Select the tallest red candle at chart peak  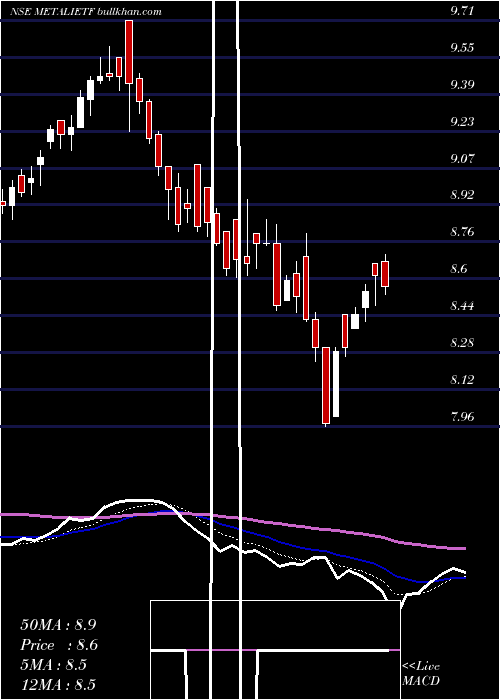pos(129,52)
